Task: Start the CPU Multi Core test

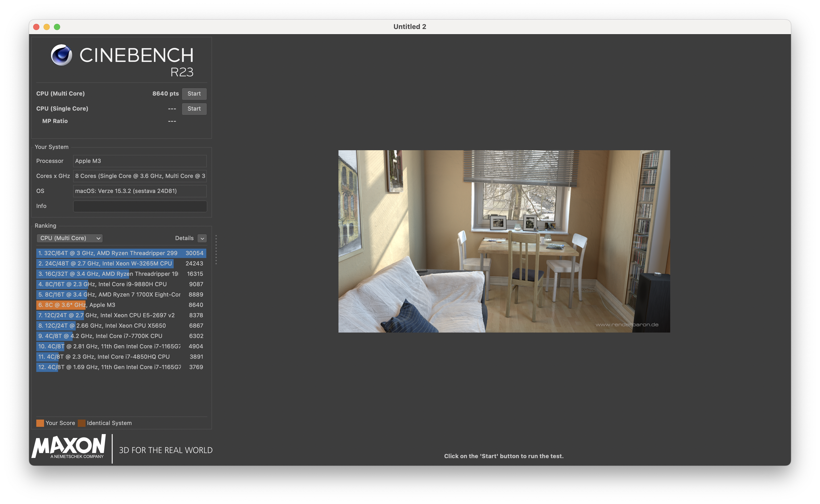Action: pyautogui.click(x=194, y=94)
